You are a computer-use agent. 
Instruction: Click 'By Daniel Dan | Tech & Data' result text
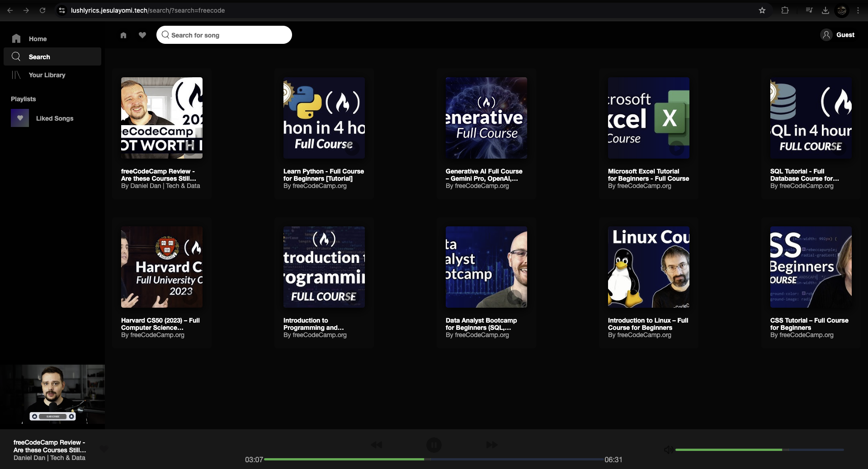tap(160, 186)
